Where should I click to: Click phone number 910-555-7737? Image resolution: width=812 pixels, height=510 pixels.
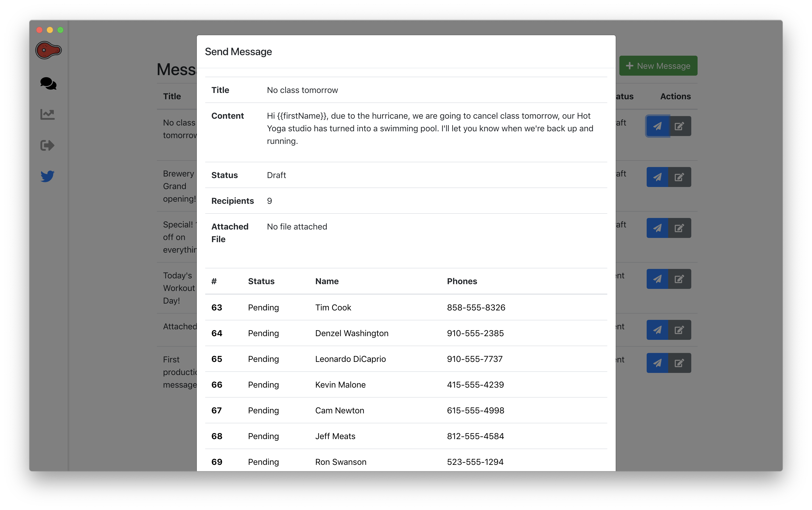pos(474,359)
